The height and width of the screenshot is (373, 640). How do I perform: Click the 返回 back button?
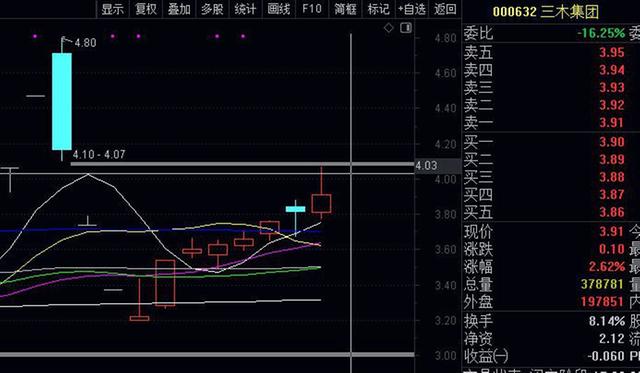(x=445, y=9)
